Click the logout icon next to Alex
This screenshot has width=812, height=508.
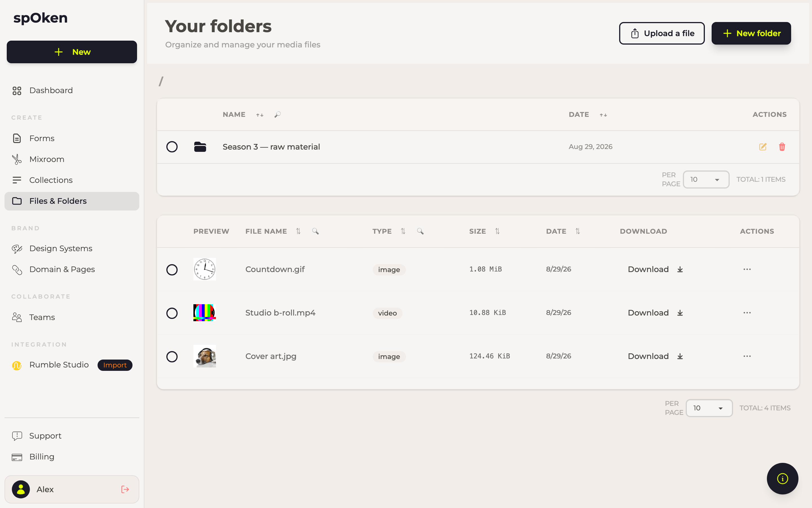click(125, 489)
